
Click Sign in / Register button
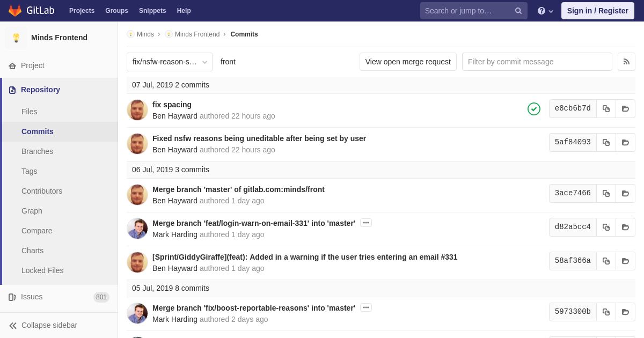[x=598, y=11]
